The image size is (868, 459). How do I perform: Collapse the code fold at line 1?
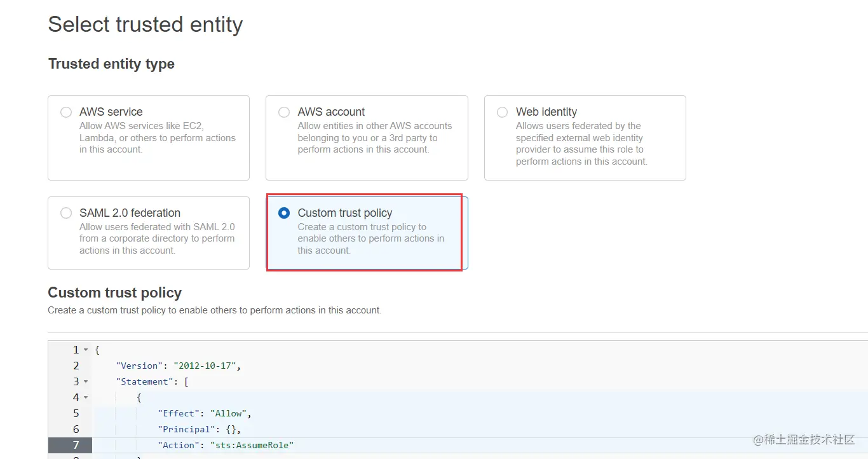(86, 350)
